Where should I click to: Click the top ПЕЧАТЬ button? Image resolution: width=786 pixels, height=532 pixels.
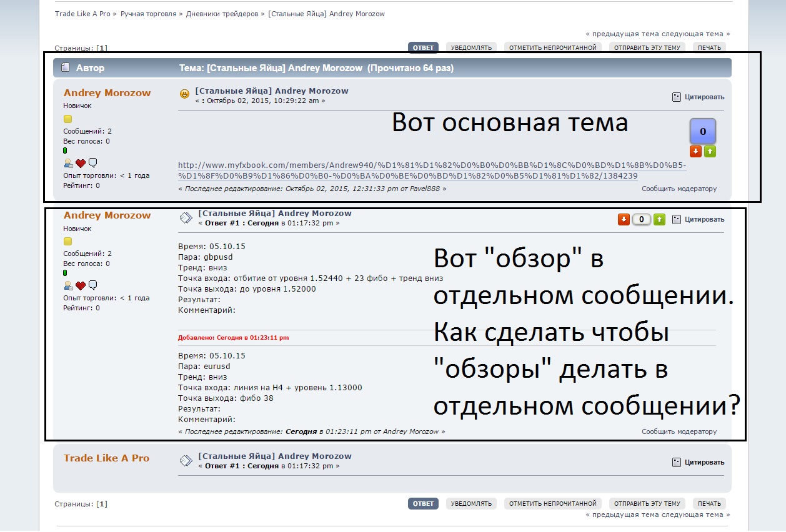coord(709,47)
